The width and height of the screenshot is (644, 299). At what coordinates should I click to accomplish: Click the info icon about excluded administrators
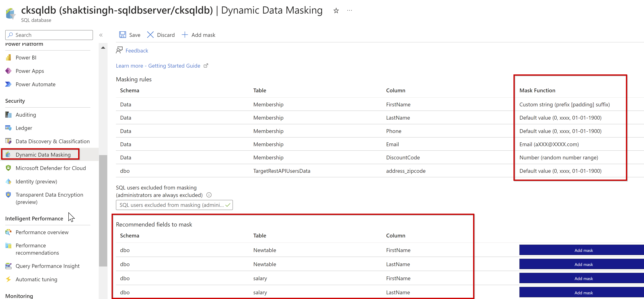coord(209,195)
